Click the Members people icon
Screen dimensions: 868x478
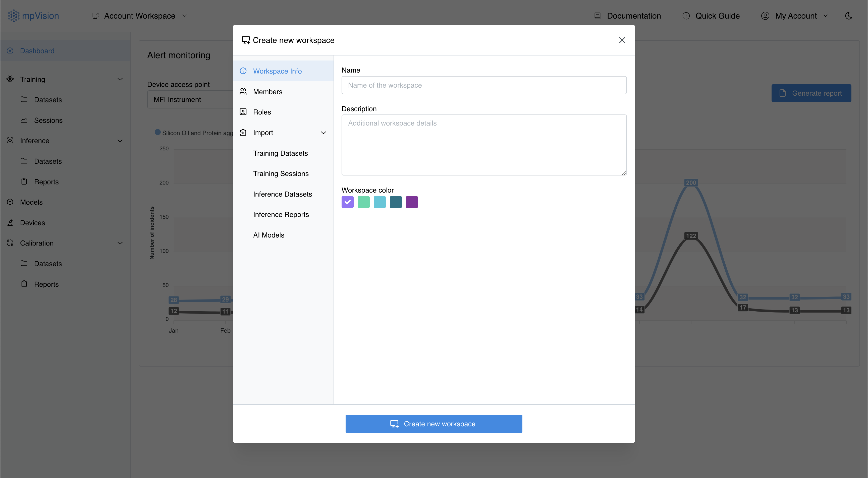point(243,92)
